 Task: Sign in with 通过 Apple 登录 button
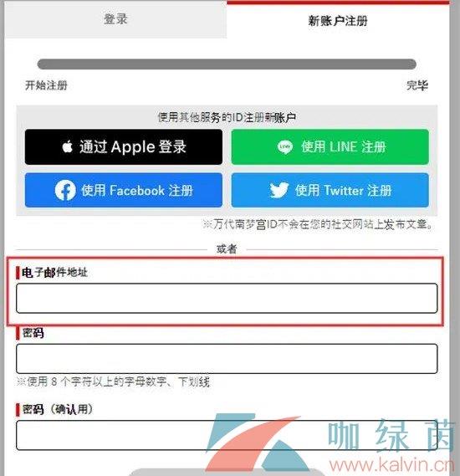(x=124, y=147)
